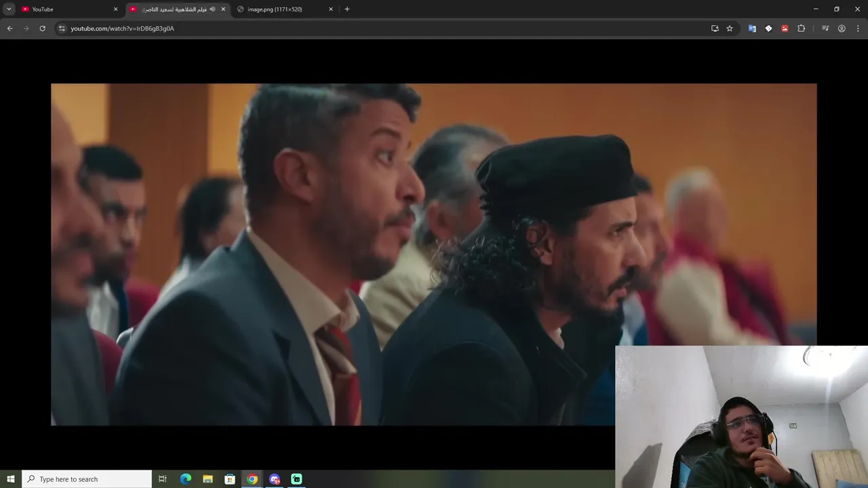The height and width of the screenshot is (488, 868).
Task: Open a new browser tab
Action: (347, 9)
